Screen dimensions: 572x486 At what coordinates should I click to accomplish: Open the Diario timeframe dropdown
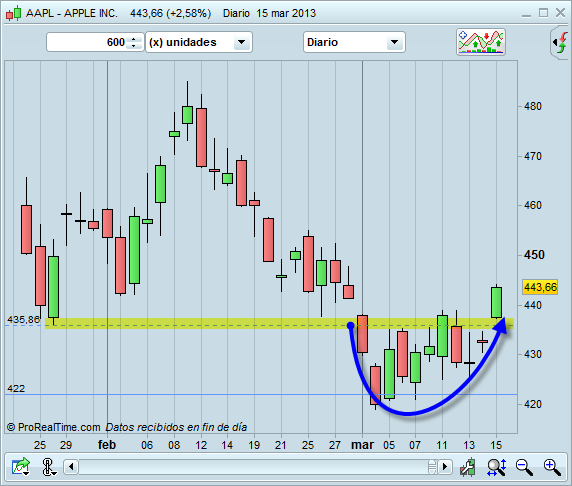click(x=354, y=42)
